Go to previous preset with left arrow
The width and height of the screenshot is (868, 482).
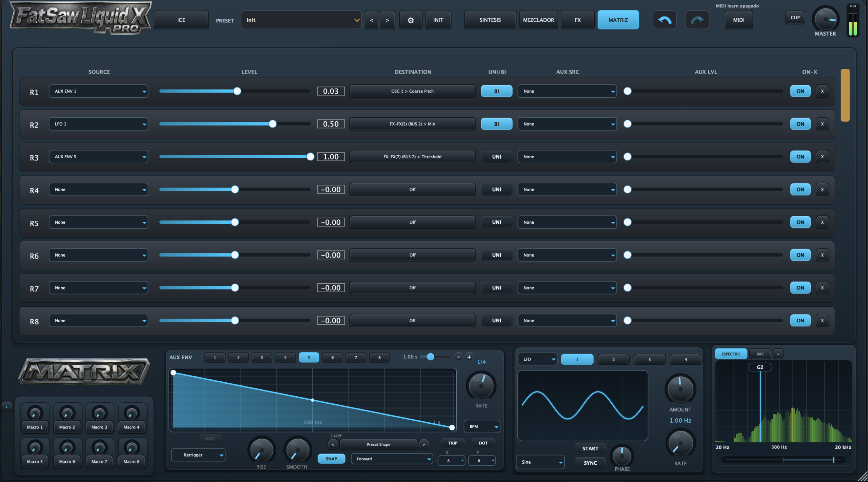[372, 20]
